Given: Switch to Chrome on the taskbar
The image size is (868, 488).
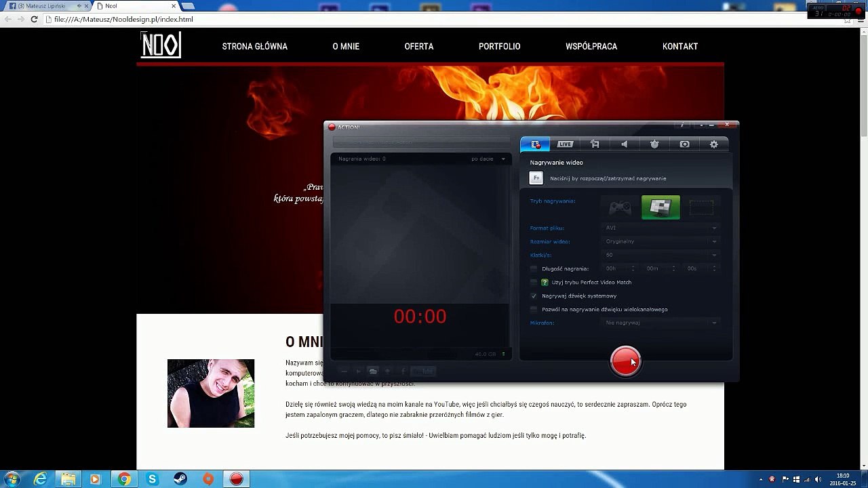Looking at the screenshot, I should [124, 479].
